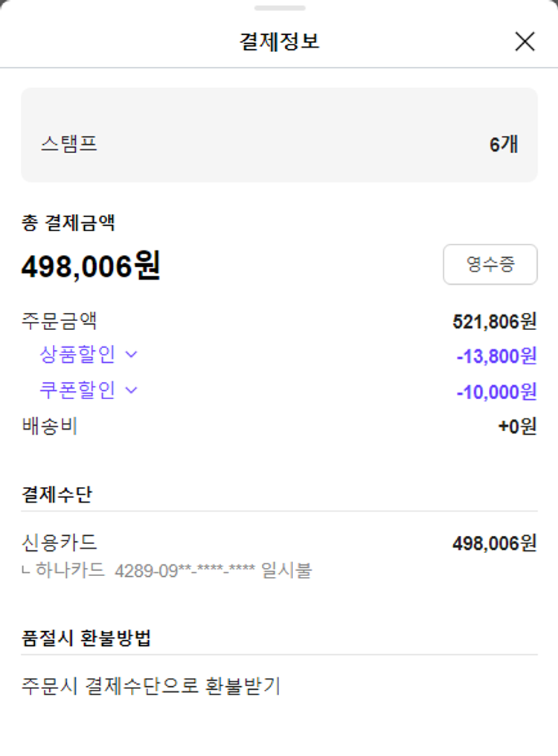This screenshot has height=756, width=558.
Task: Click the 스탬프 label in the gray card
Action: click(69, 143)
